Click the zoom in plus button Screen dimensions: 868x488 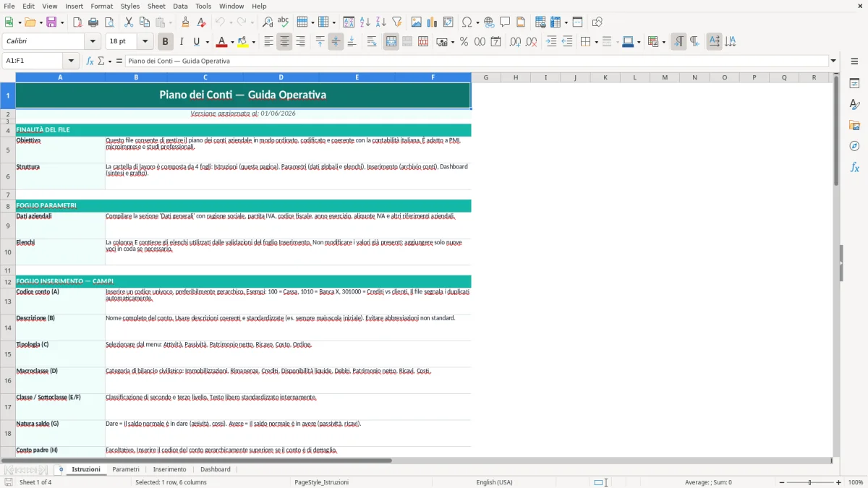tap(839, 482)
